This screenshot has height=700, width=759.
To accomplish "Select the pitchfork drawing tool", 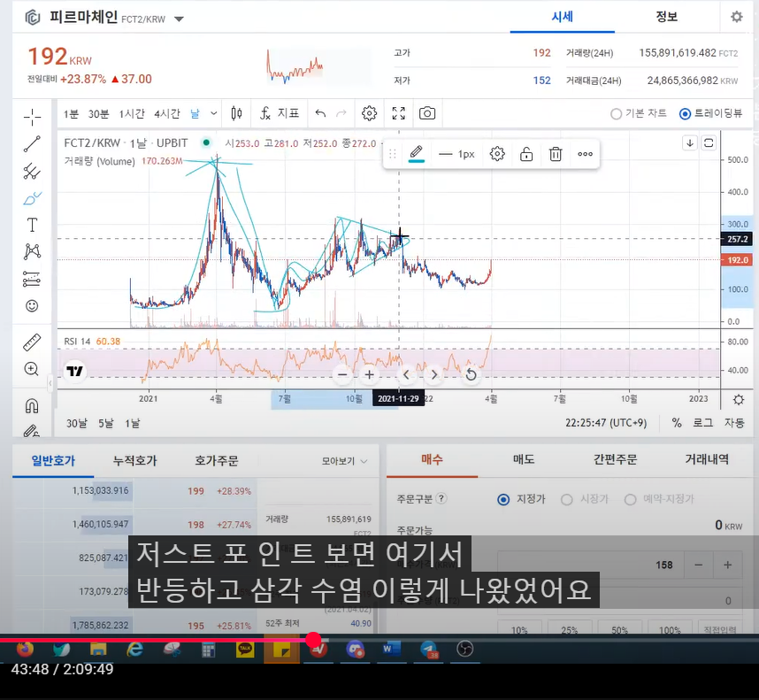I will click(32, 172).
